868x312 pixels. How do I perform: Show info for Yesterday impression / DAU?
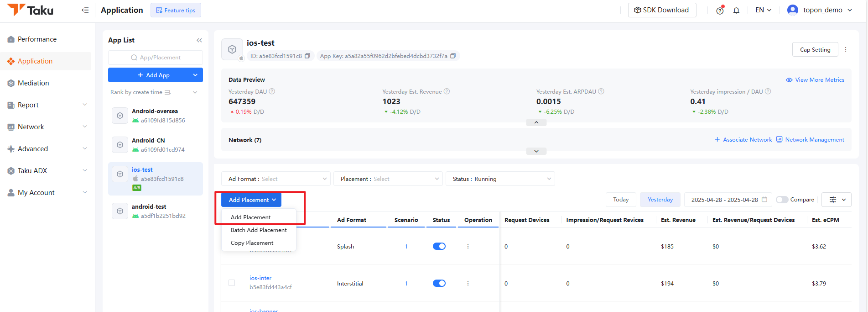tap(768, 91)
